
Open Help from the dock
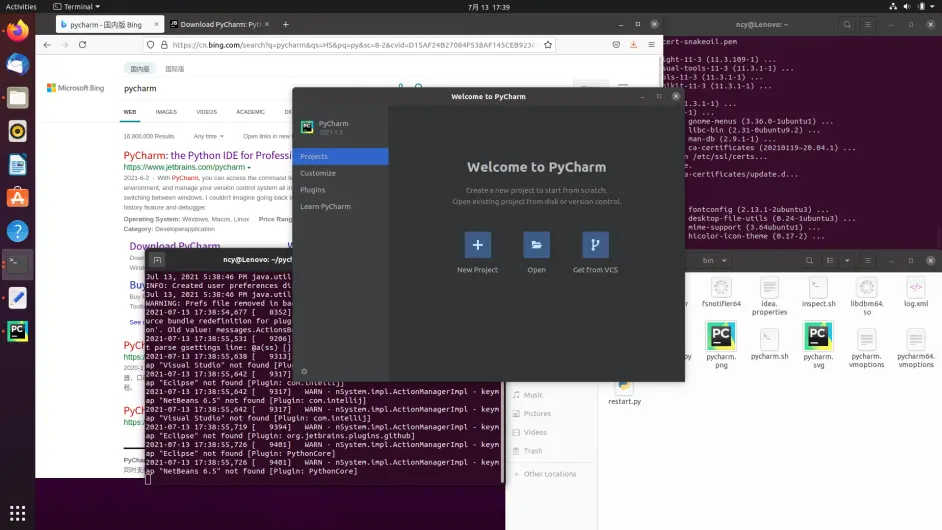17,231
